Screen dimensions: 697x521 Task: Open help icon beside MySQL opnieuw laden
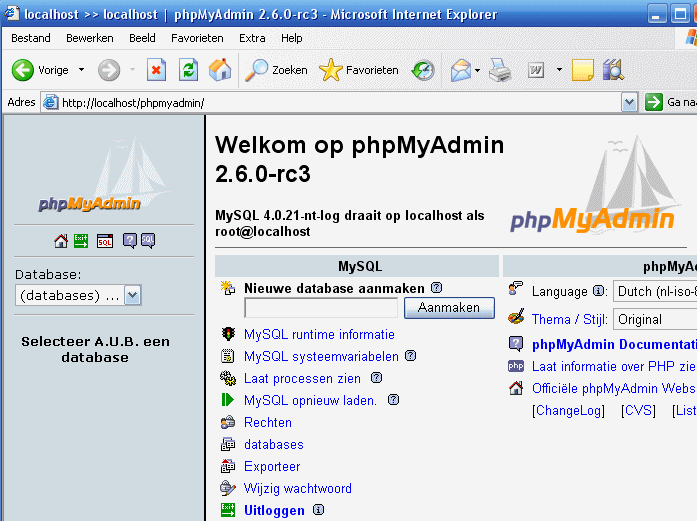[393, 400]
